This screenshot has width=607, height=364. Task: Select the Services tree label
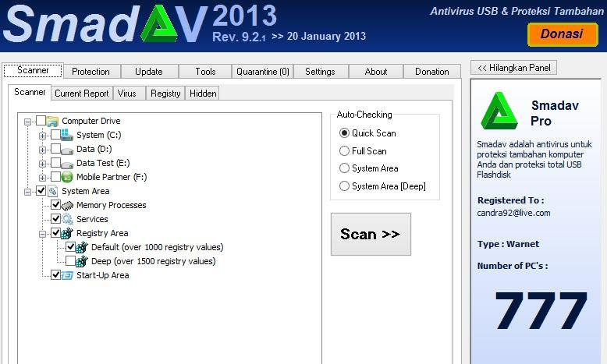pyautogui.click(x=92, y=219)
